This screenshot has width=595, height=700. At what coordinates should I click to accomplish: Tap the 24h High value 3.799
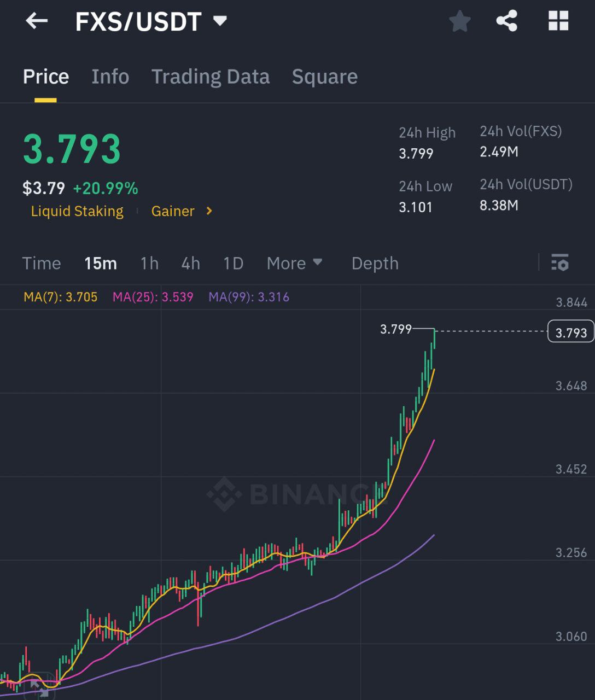[x=416, y=154]
